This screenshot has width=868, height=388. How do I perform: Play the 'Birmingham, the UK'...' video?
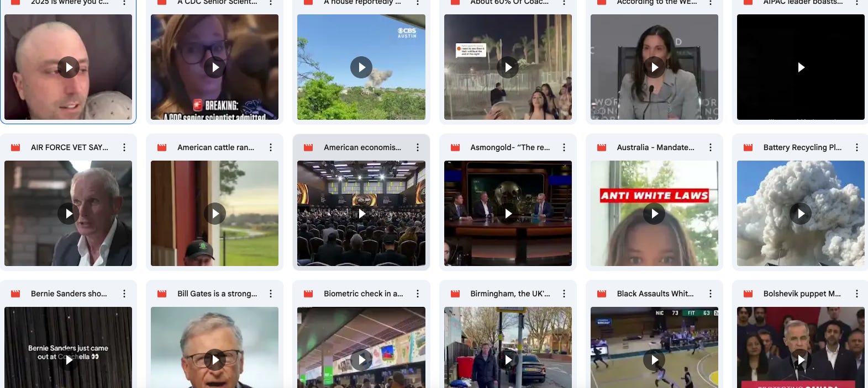[x=508, y=360]
